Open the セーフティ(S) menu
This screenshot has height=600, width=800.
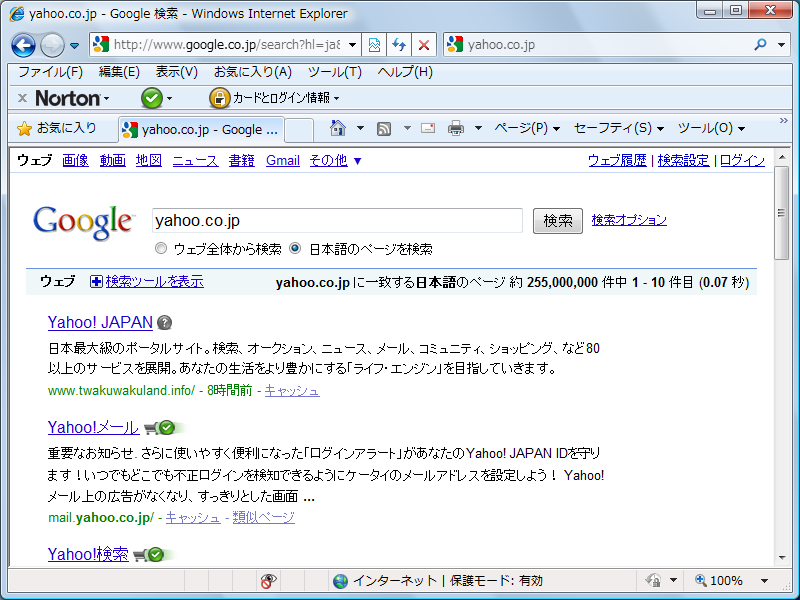pyautogui.click(x=619, y=128)
